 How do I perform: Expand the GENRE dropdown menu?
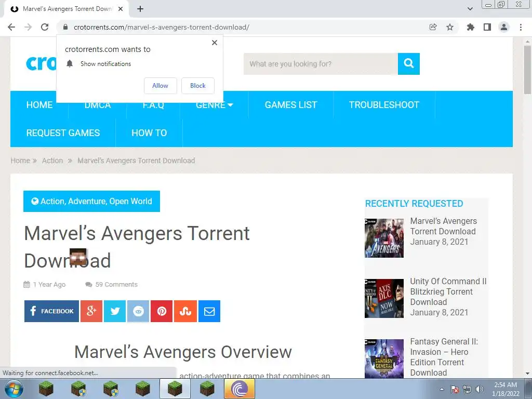215,105
